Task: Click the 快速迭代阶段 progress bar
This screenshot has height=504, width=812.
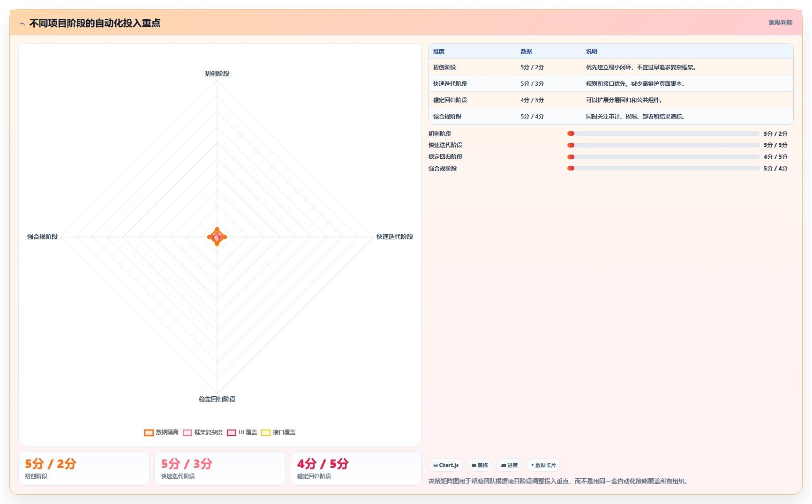Action: (x=663, y=145)
